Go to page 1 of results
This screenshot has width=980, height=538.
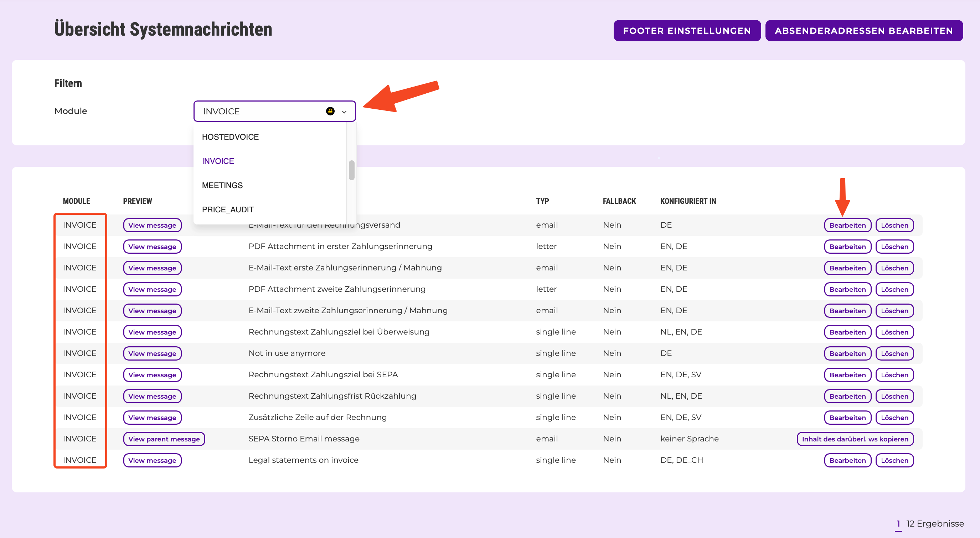(898, 523)
